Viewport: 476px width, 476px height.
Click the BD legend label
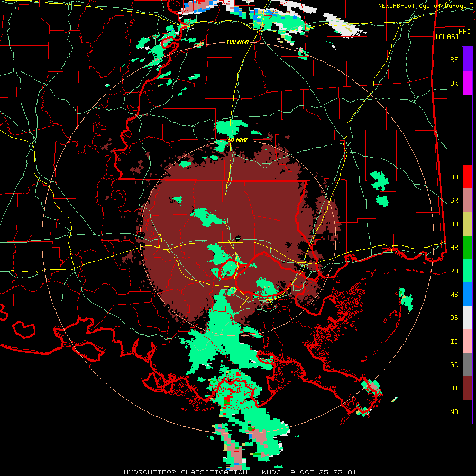(x=454, y=224)
